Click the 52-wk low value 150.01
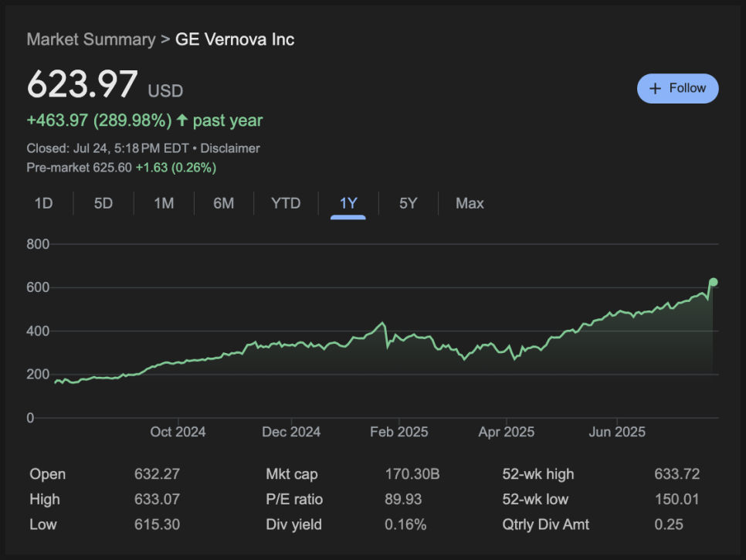The image size is (746, 560). click(677, 499)
